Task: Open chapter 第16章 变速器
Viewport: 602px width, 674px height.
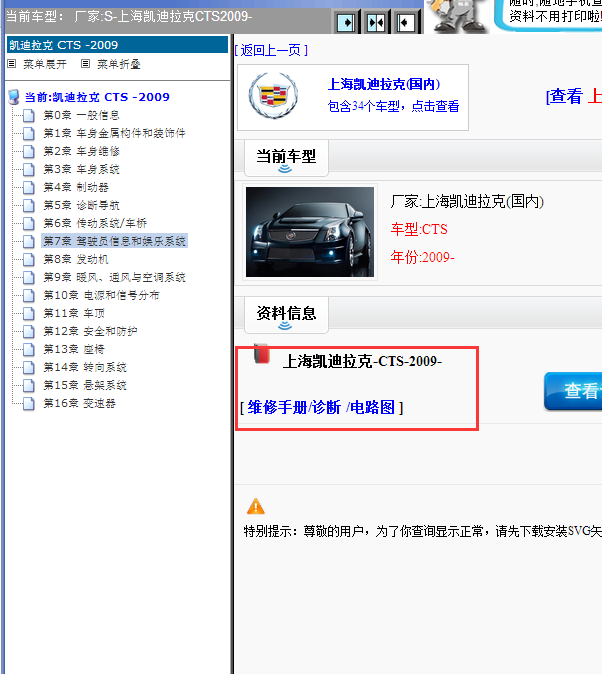Action: pos(80,403)
